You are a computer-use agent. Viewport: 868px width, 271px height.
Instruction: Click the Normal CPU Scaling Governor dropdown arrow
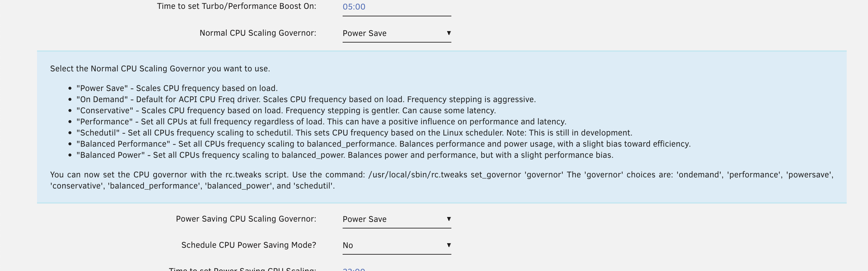(448, 33)
